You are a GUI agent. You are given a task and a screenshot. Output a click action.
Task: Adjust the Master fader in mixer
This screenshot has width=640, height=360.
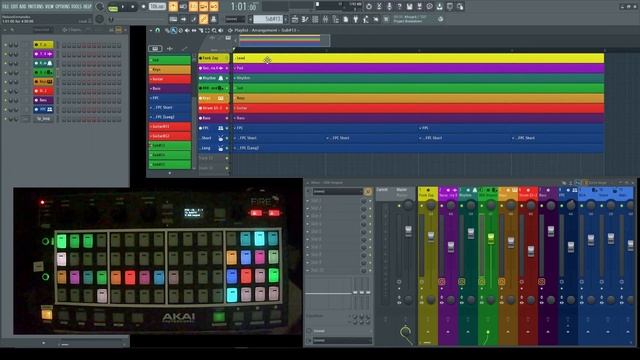coord(408,231)
